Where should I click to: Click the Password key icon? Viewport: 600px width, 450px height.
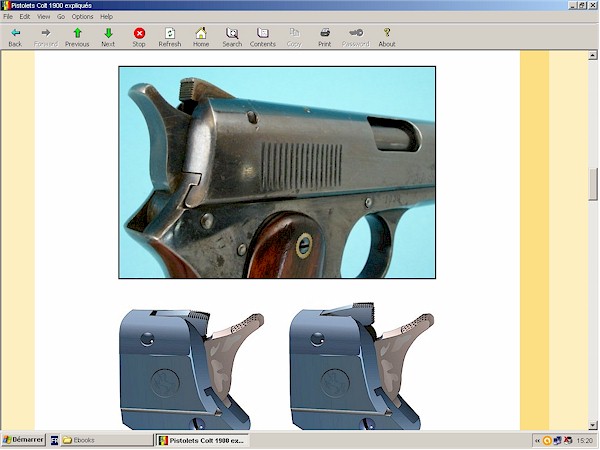[356, 38]
